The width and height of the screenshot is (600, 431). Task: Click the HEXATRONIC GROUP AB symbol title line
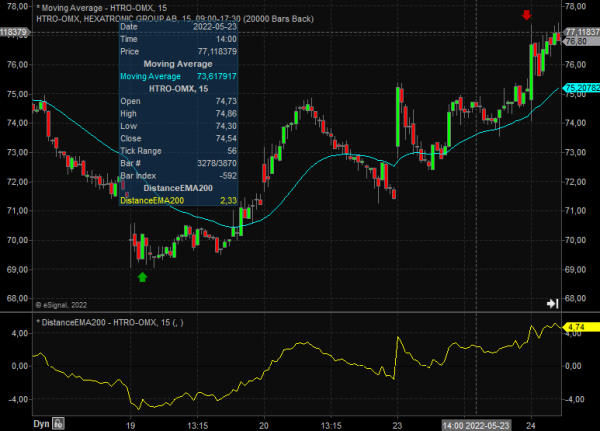tap(175, 19)
